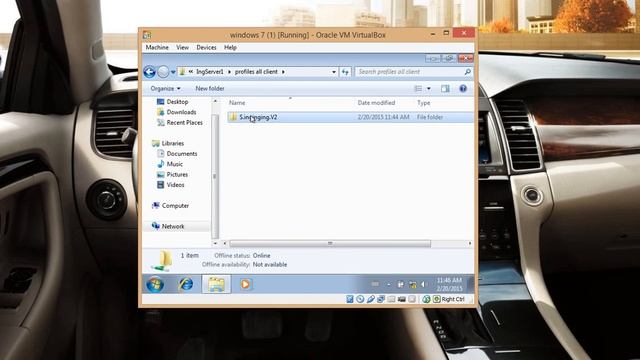Create a New folder from toolbar
The width and height of the screenshot is (640, 360).
click(210, 89)
